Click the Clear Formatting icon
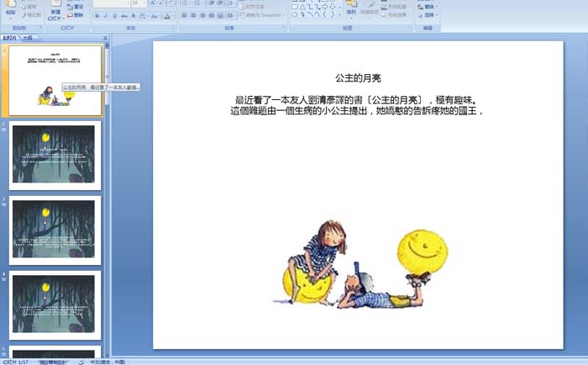Viewport: 588px width, 365px height. pos(171,3)
